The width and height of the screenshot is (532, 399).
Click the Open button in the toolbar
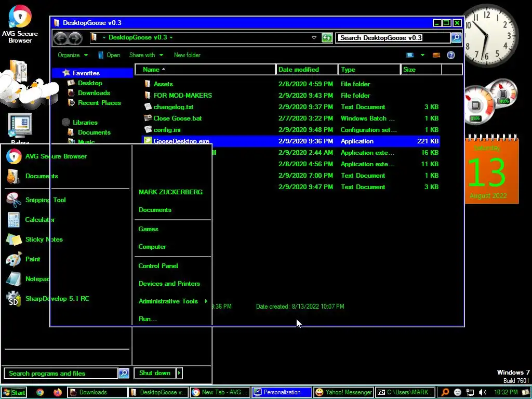coord(109,55)
